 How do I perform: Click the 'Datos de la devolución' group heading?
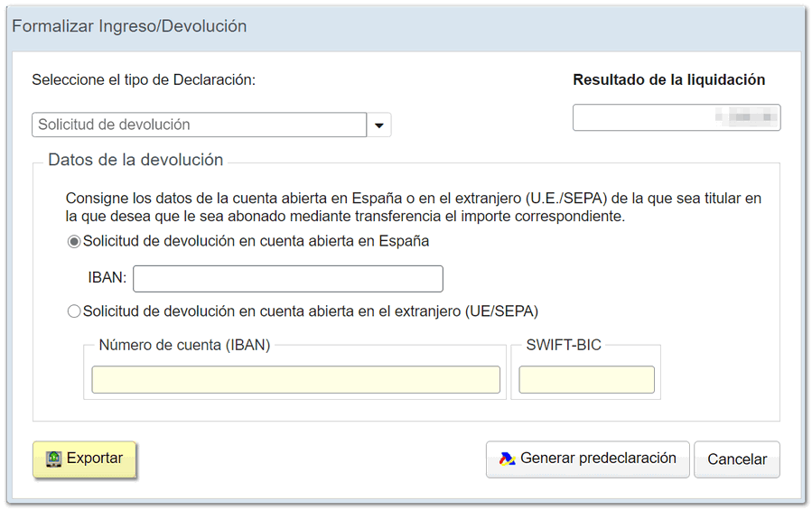point(135,160)
